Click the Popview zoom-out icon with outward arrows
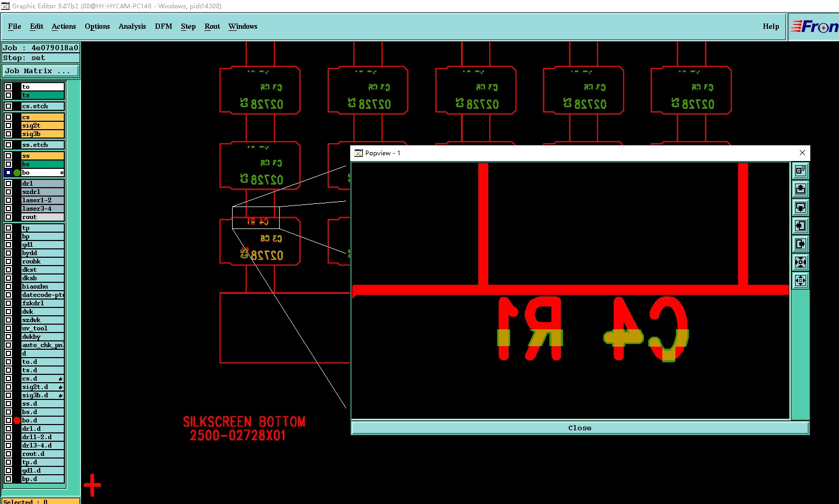 tap(800, 280)
